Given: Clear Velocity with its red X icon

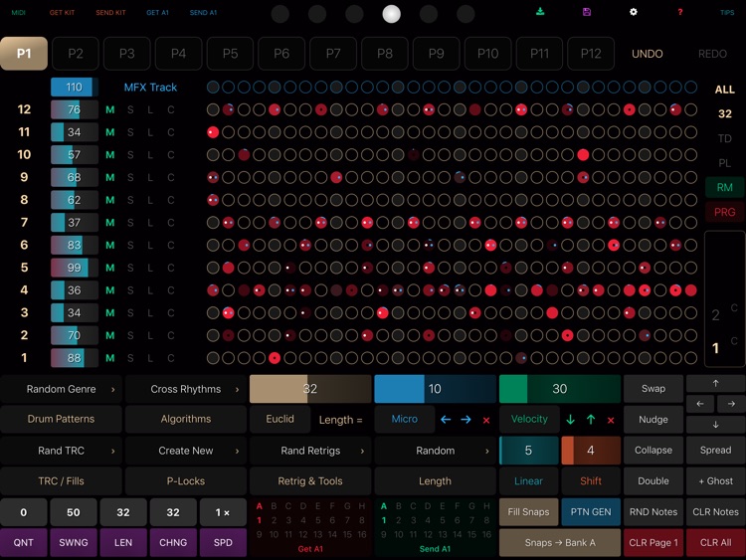Looking at the screenshot, I should pos(611,420).
